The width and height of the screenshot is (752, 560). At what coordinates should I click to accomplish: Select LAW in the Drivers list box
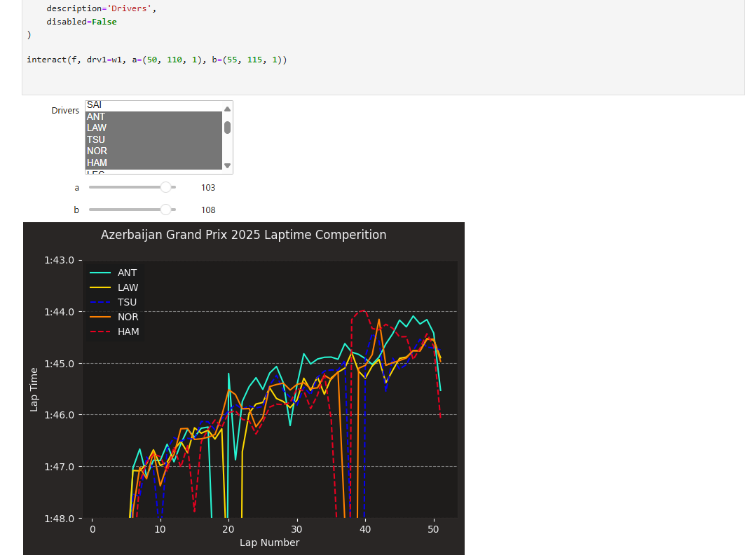(153, 128)
